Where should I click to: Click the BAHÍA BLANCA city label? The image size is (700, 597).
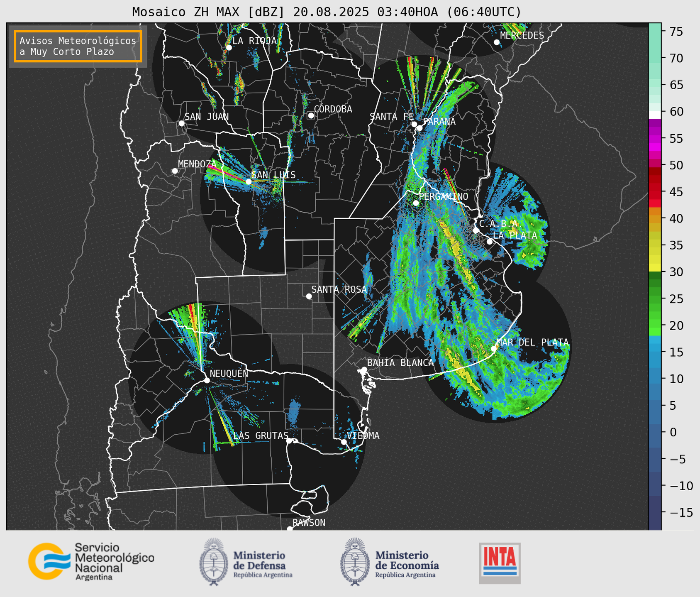coord(400,363)
